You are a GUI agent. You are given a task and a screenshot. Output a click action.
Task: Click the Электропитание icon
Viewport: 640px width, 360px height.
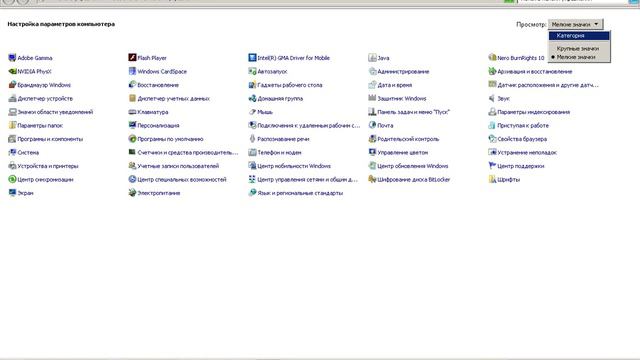pos(132,193)
